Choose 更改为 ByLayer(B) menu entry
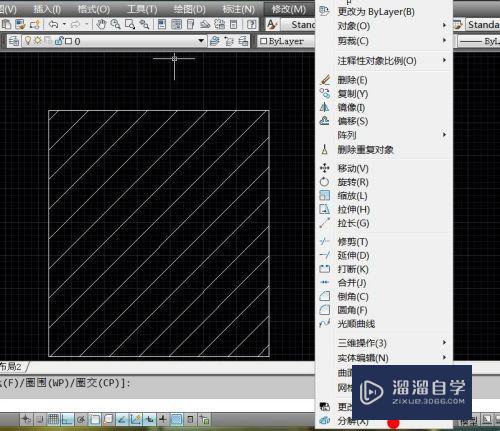Viewport: 500px width, 431px height. pyautogui.click(x=383, y=12)
